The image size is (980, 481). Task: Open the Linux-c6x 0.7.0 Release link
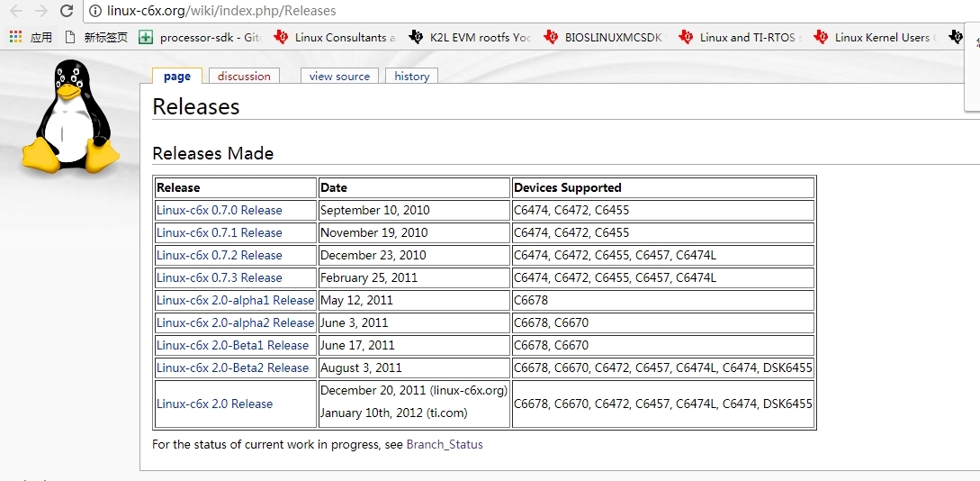pos(220,210)
